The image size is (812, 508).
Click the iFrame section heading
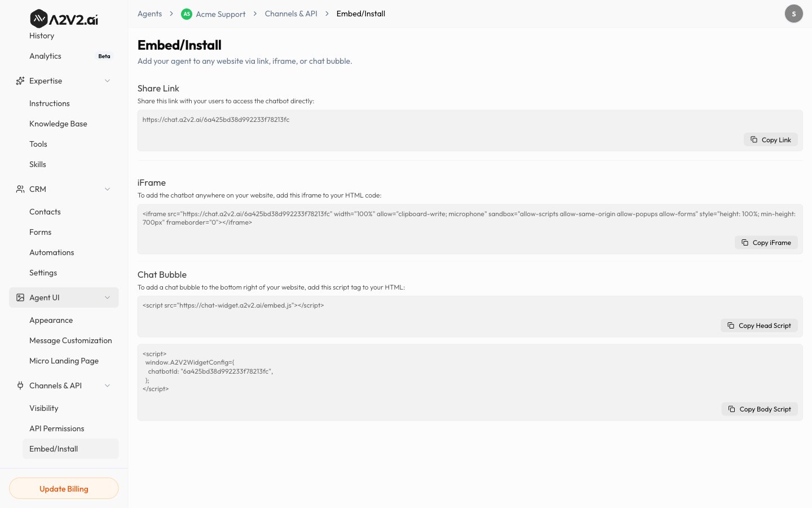pos(152,183)
